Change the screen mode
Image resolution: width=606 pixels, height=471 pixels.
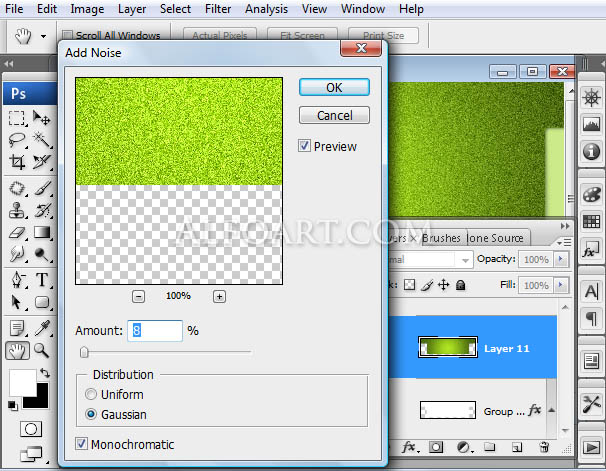pyautogui.click(x=31, y=454)
